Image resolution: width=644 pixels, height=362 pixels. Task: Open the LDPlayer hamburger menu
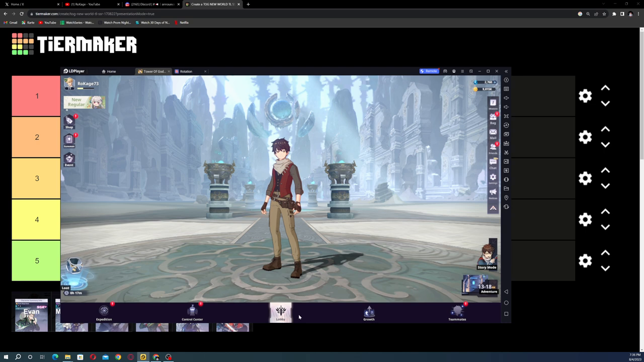pos(462,71)
